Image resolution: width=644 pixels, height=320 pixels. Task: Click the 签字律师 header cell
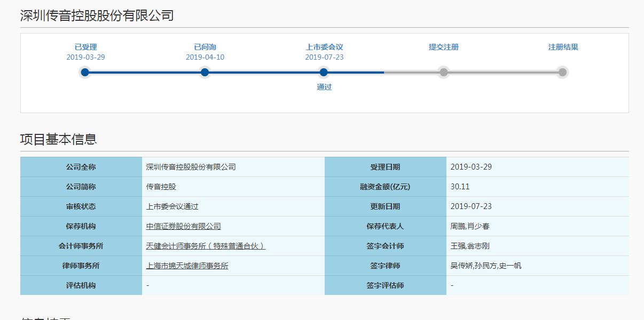pos(386,266)
